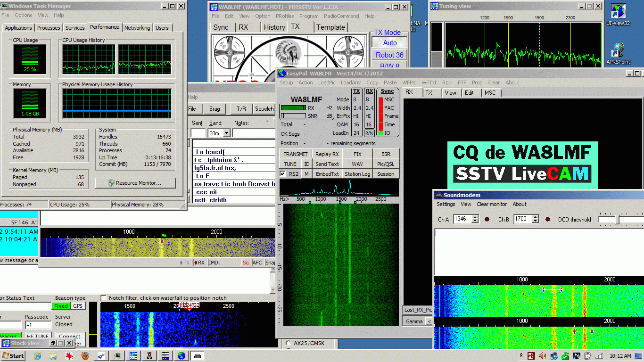Open the UI-View32 desktop shortcut
644x362 pixels.
pos(618,15)
